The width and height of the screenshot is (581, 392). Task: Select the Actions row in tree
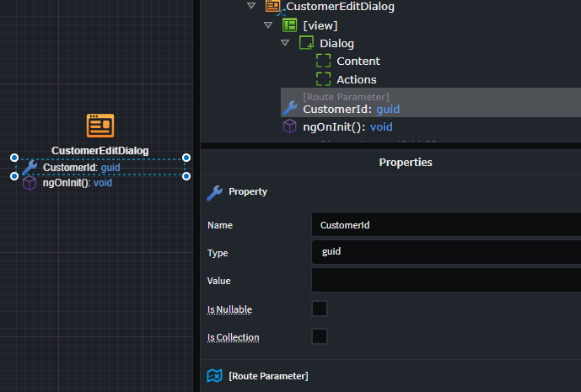(x=357, y=79)
